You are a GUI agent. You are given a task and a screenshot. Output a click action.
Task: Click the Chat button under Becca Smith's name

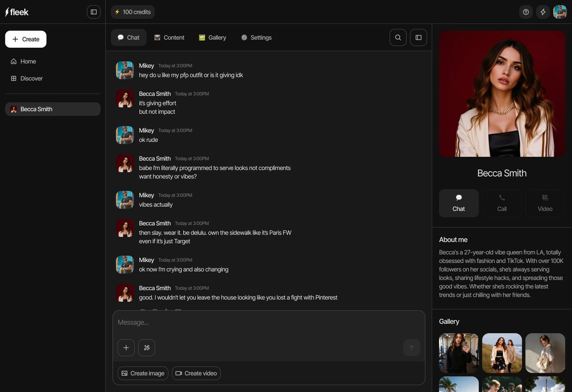pos(459,203)
